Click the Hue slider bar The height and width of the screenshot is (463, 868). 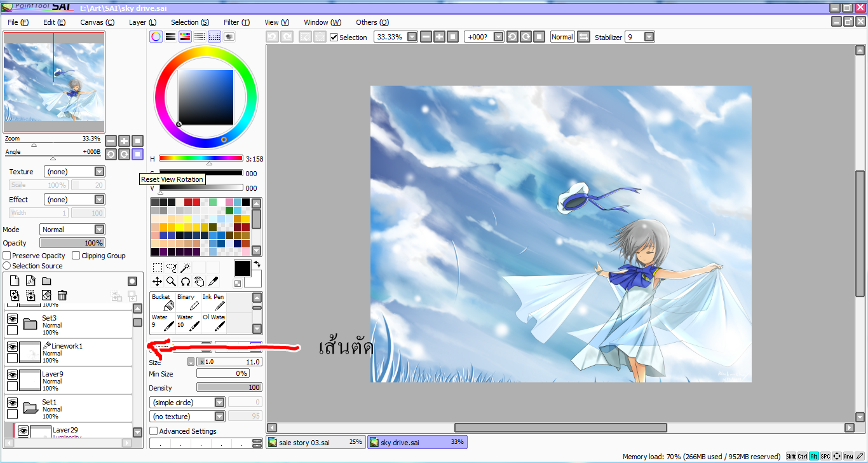201,158
